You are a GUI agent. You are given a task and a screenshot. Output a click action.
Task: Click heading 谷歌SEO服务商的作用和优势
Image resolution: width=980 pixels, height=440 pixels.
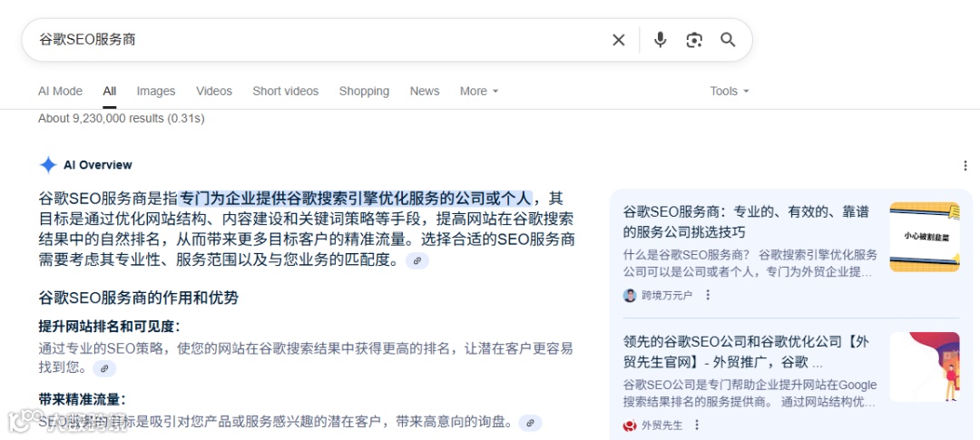[138, 298]
